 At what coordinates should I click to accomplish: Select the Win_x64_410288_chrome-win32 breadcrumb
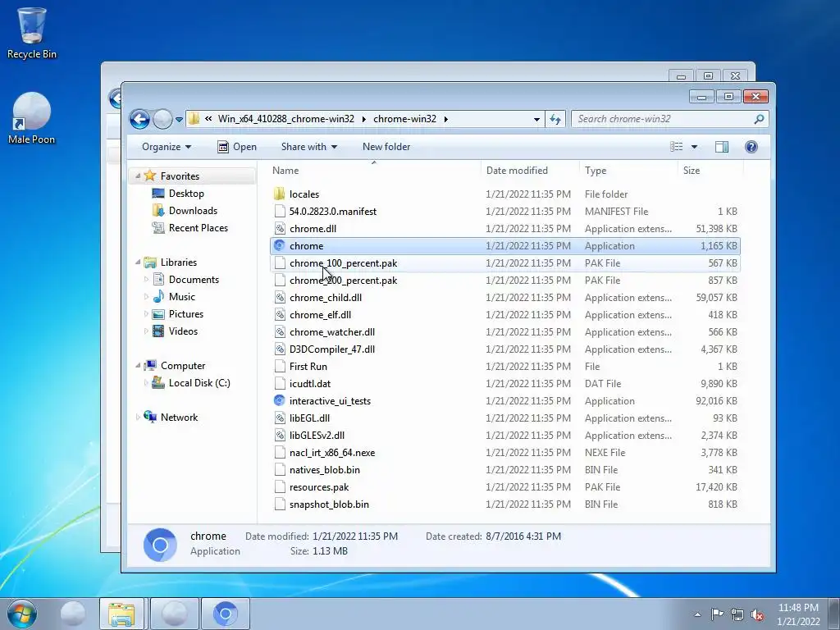pos(285,119)
